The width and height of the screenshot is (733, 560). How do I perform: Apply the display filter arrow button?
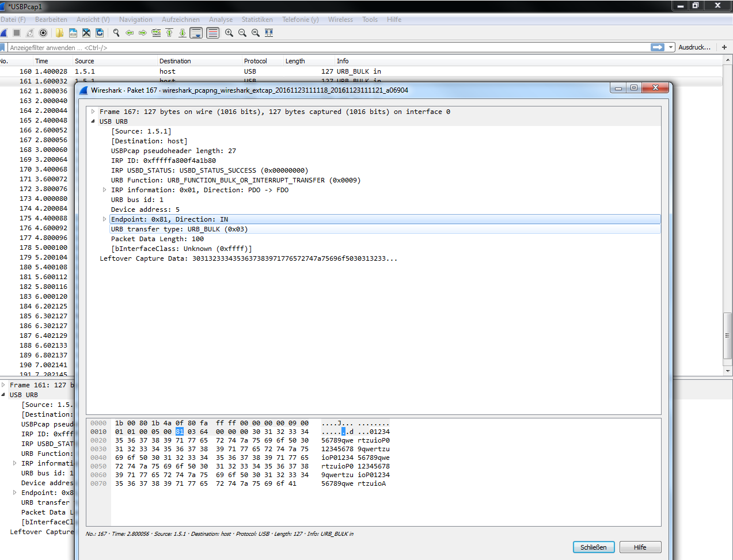point(658,47)
